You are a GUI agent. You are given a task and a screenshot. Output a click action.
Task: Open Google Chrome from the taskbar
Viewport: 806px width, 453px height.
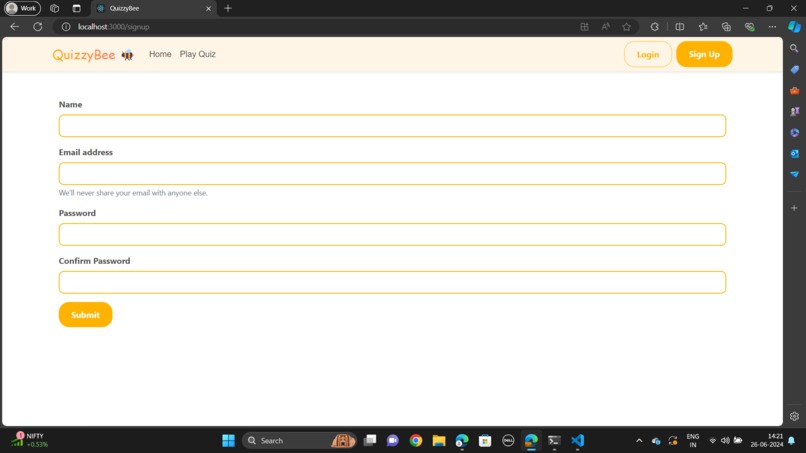click(416, 441)
